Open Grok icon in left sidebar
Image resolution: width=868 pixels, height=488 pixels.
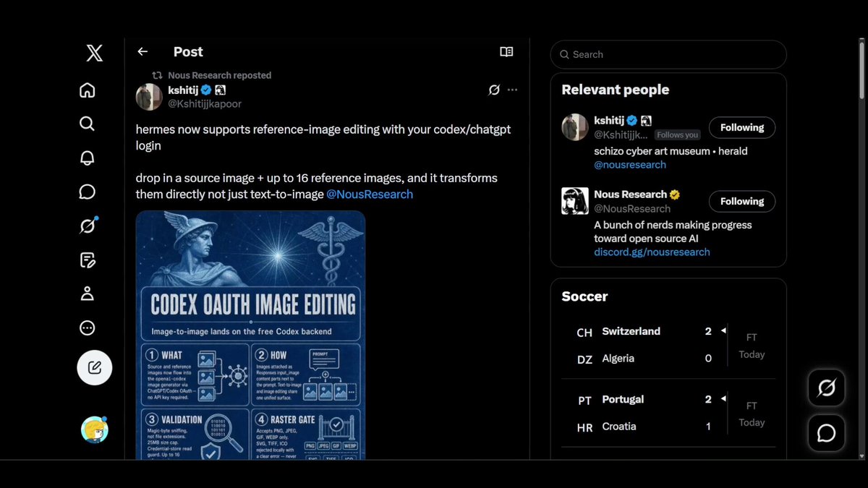[88, 226]
